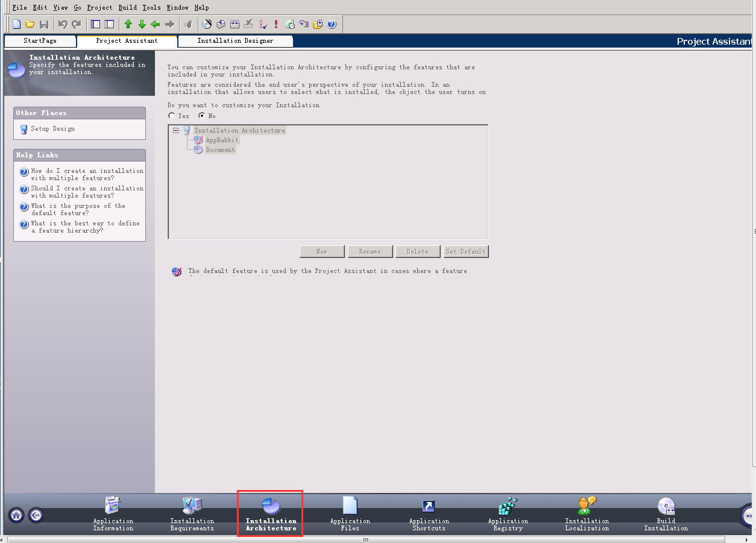756x543 pixels.
Task: Click the horizontal scrollbar at bottom
Action: [x=365, y=539]
